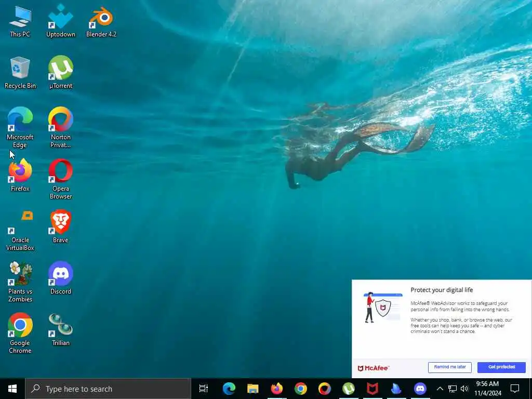Click Get protected in McAfee popup

(x=501, y=367)
